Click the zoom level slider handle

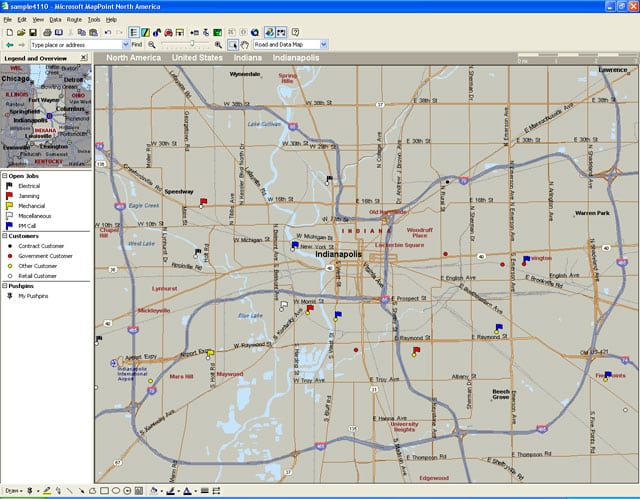click(192, 43)
